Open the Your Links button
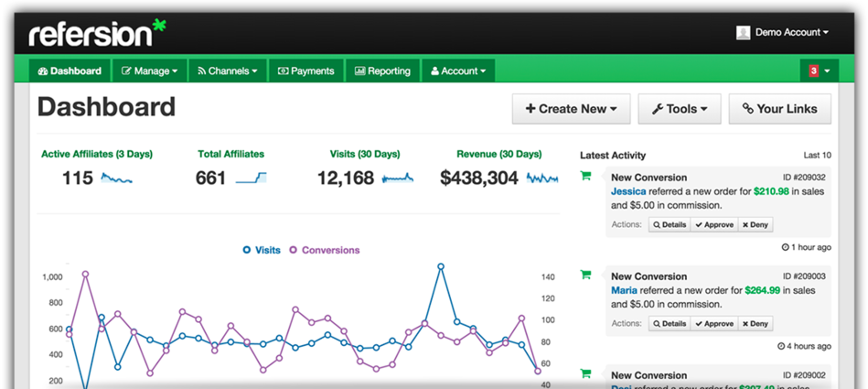868x389 pixels. pyautogui.click(x=779, y=109)
